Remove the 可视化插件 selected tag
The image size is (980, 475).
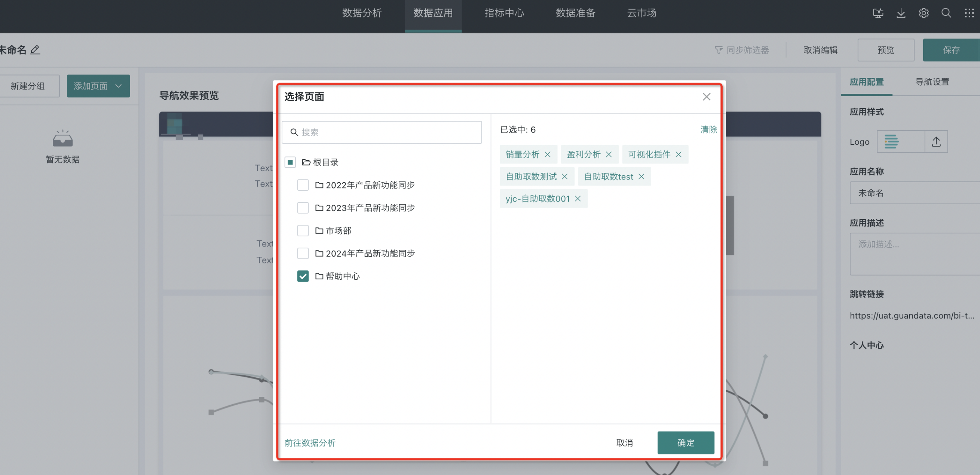[x=678, y=154]
